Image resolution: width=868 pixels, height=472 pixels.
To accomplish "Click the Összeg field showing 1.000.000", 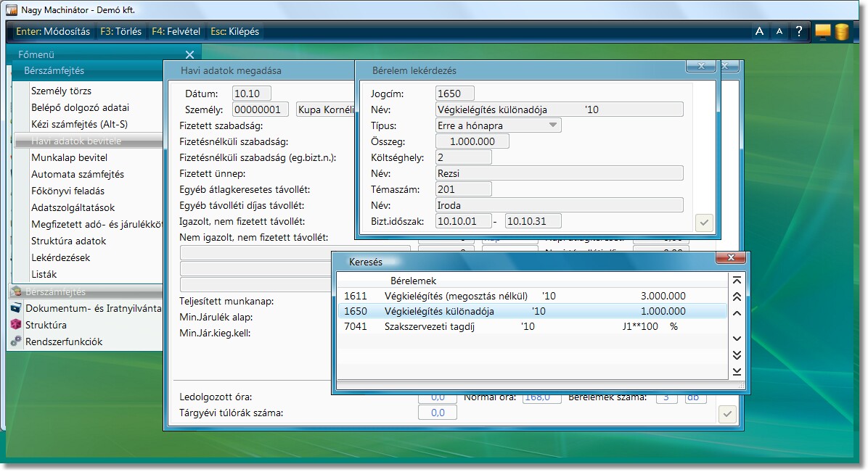I will point(472,141).
